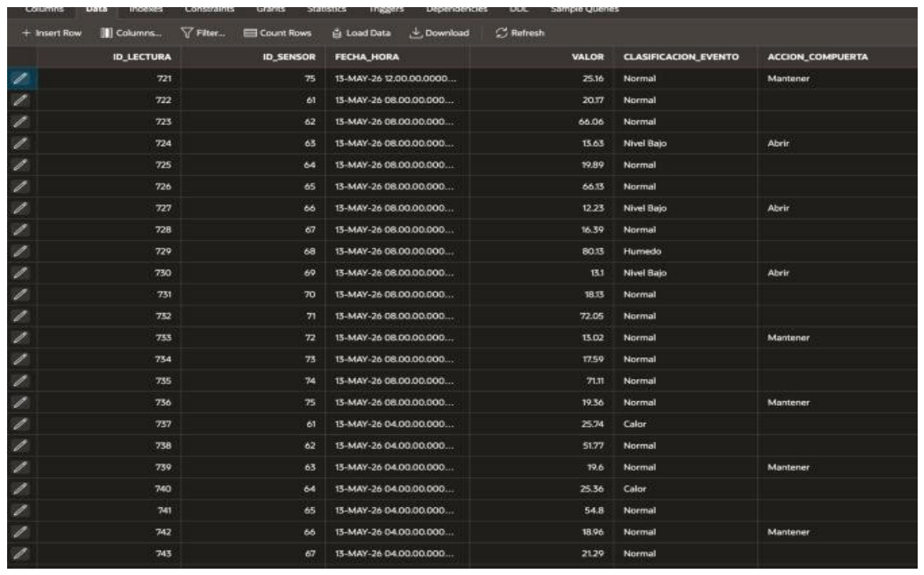Sort by the ID_LECTURA column header
This screenshot has height=575, width=924.
(x=109, y=57)
